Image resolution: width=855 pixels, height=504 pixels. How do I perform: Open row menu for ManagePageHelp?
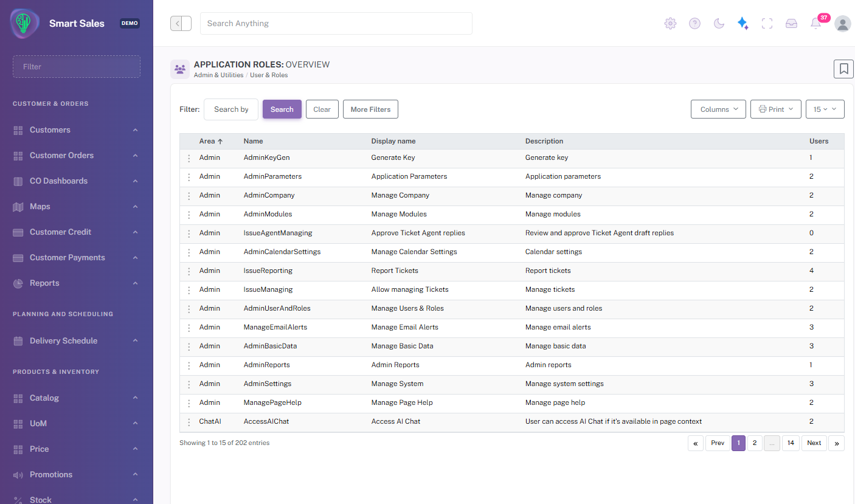point(189,403)
